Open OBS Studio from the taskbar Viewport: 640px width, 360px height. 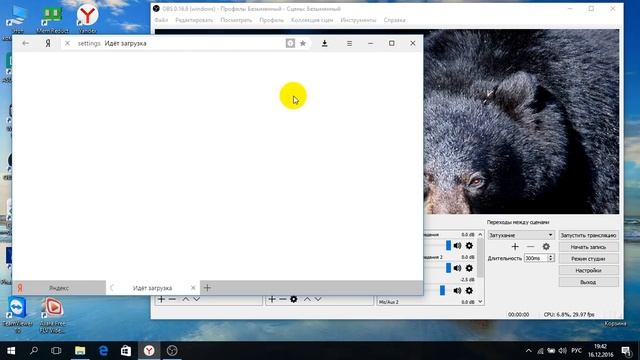(x=172, y=351)
